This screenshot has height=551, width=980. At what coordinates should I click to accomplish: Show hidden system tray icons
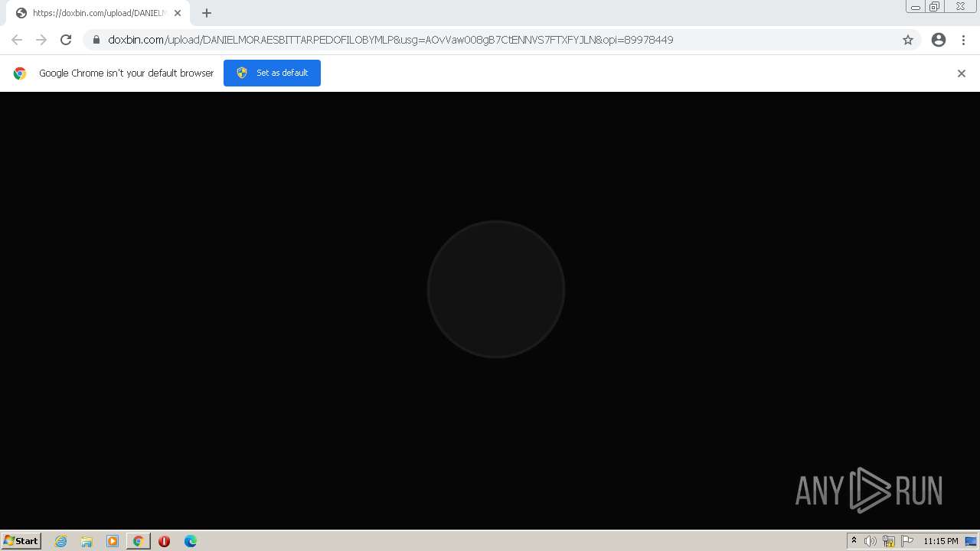point(854,541)
